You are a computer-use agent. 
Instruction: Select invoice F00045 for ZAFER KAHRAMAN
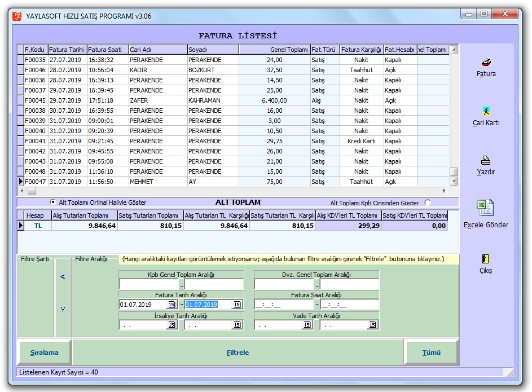click(x=234, y=100)
